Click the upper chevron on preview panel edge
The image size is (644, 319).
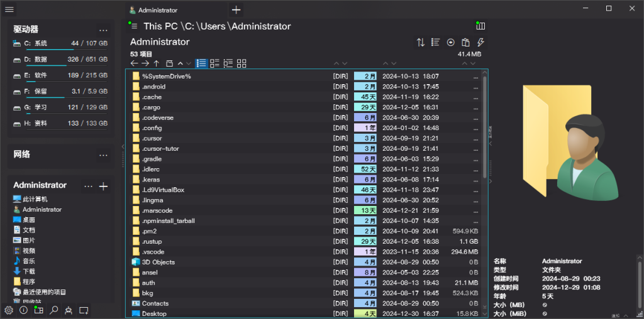pos(490,144)
